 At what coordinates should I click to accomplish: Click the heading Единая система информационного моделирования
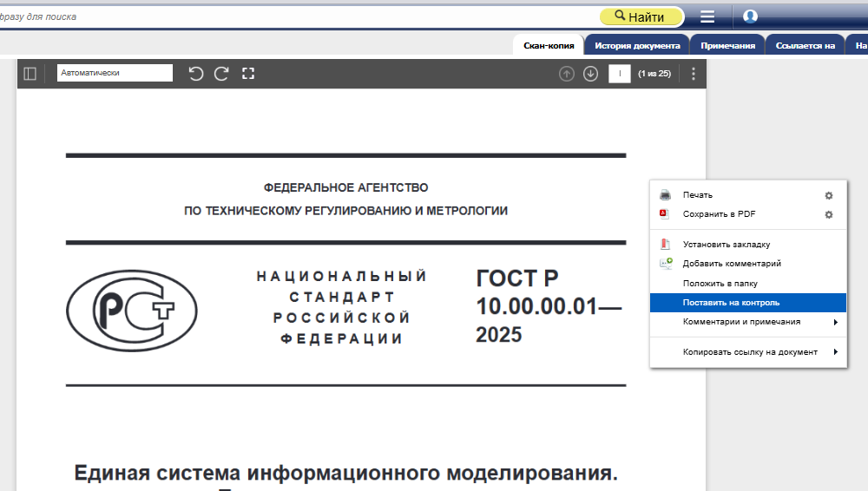point(346,474)
